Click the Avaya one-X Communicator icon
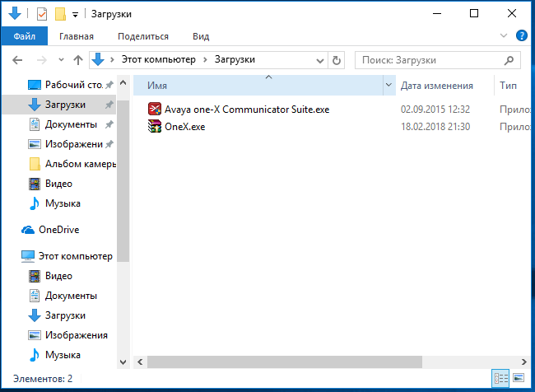535x392 pixels. pyautogui.click(x=155, y=109)
